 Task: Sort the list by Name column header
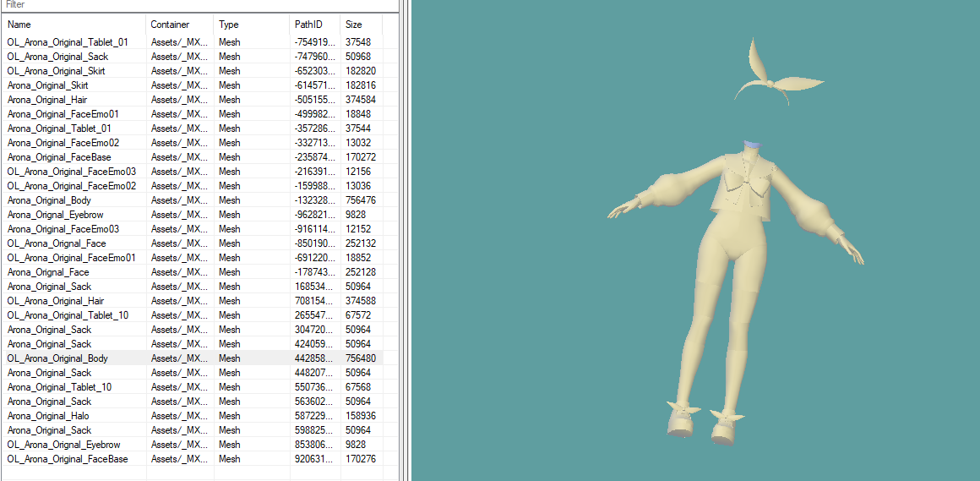tap(74, 25)
